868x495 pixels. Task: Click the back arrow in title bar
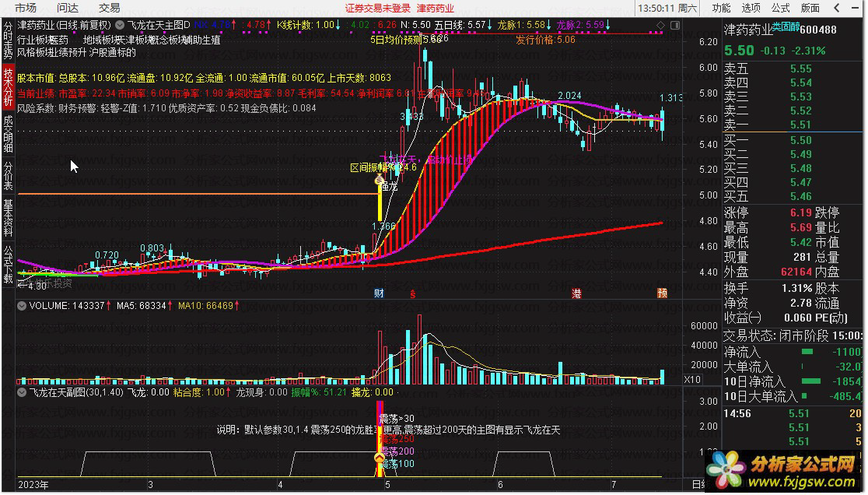click(837, 8)
